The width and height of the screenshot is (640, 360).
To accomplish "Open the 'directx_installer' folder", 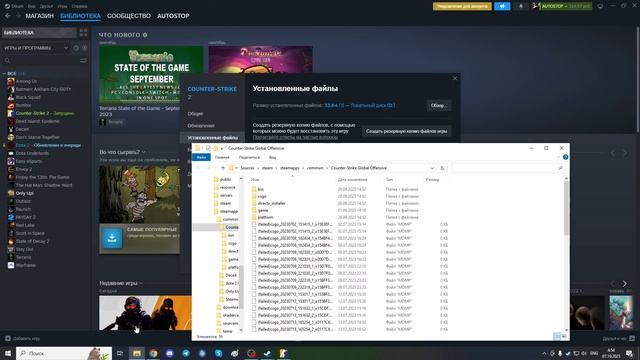I will [x=271, y=203].
